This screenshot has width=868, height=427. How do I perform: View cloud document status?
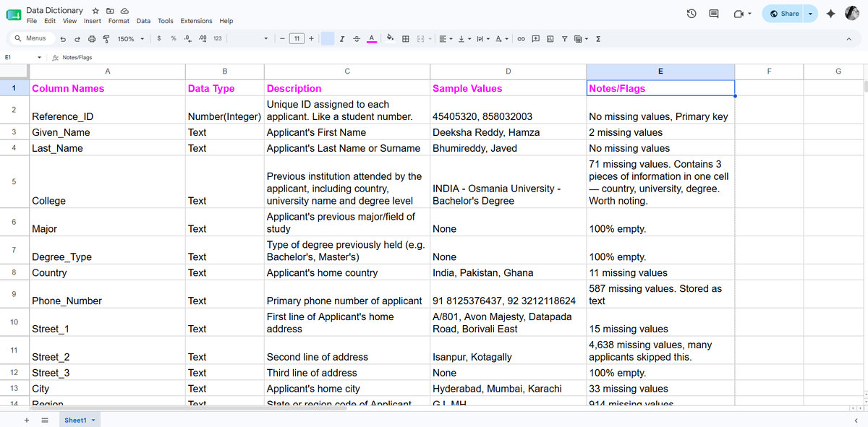click(x=124, y=11)
